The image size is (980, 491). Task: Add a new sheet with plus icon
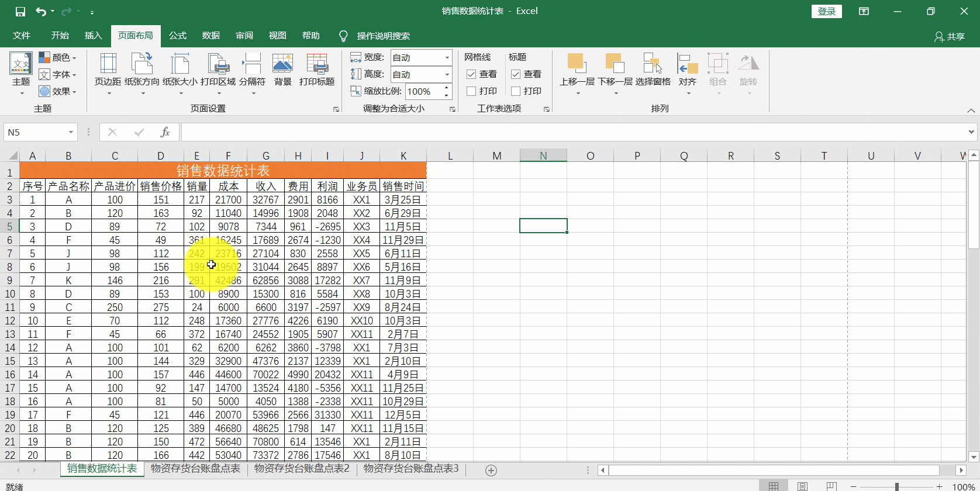(491, 471)
